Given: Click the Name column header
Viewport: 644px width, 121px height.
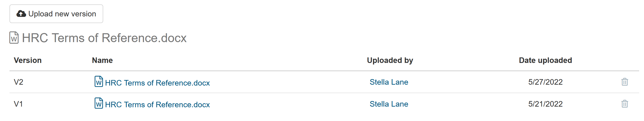Looking at the screenshot, I should click(x=102, y=60).
